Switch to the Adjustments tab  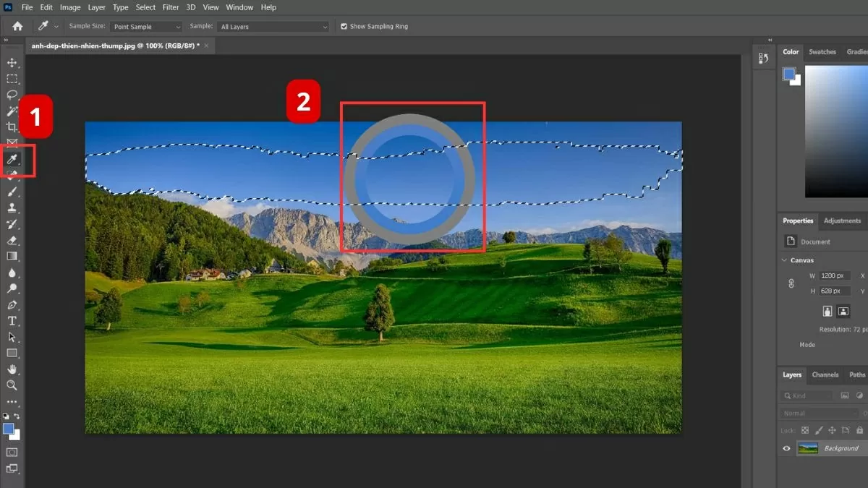[x=842, y=221]
